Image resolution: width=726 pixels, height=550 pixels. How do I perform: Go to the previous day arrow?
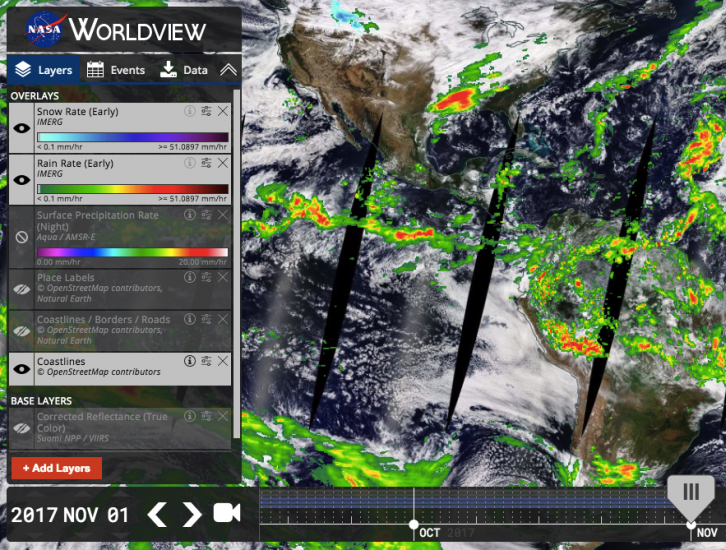coord(158,514)
